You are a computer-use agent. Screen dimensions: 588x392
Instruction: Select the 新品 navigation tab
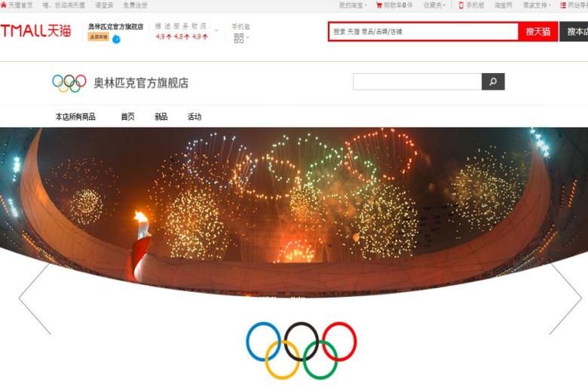coord(161,117)
